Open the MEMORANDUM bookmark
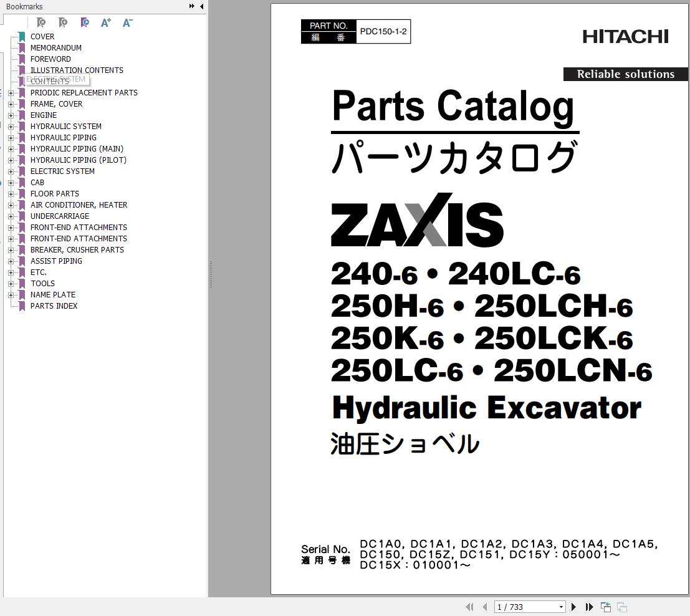690x616 pixels. [x=56, y=47]
